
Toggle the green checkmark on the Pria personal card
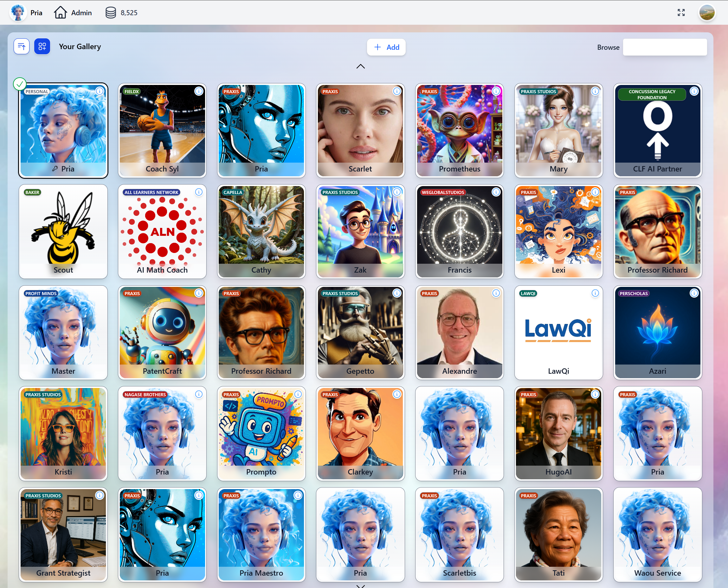pyautogui.click(x=19, y=83)
